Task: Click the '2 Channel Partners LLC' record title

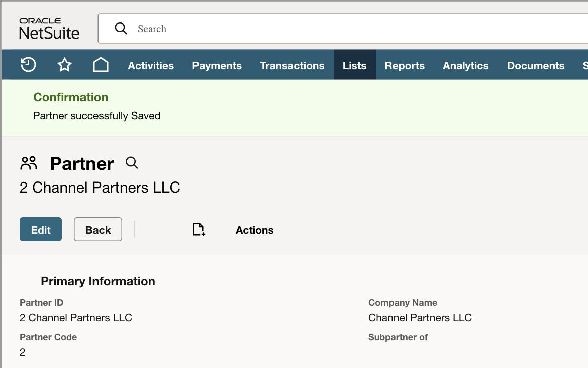Action: (100, 188)
